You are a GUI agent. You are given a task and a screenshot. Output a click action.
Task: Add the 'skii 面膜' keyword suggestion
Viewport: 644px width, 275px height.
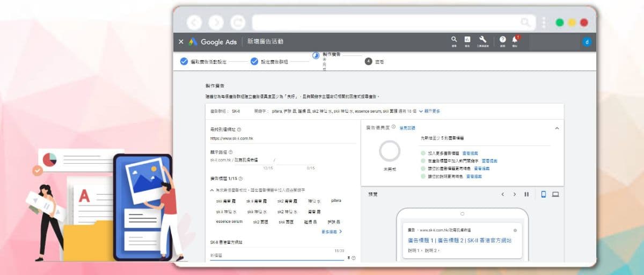(285, 222)
